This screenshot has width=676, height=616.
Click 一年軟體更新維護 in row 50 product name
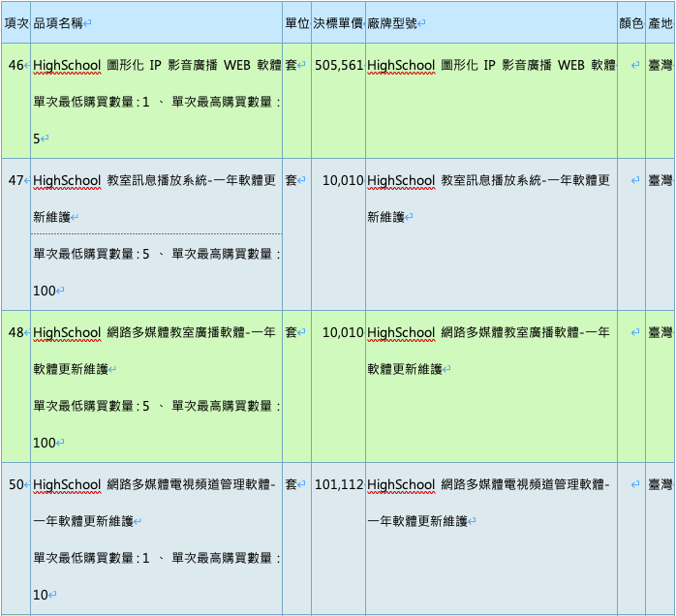click(83, 522)
